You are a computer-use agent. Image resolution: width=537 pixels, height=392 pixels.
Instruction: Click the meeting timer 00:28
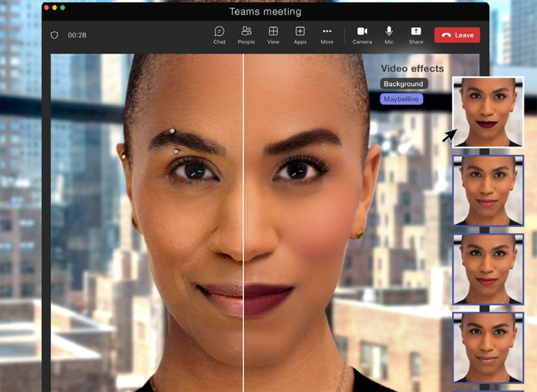[77, 35]
